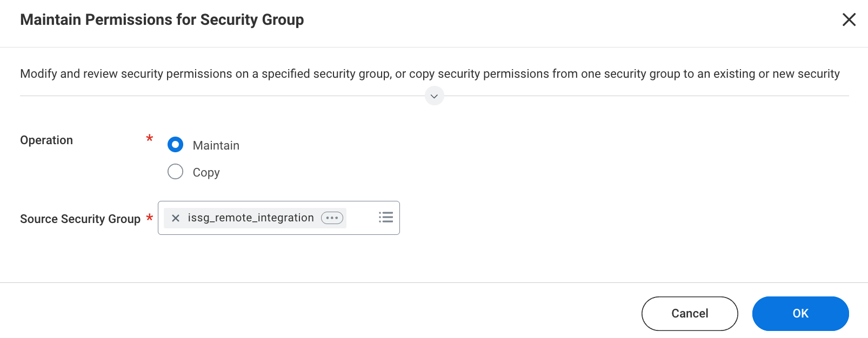
Task: Click the related actions ellipsis on issg_remote_integration
Action: (332, 218)
